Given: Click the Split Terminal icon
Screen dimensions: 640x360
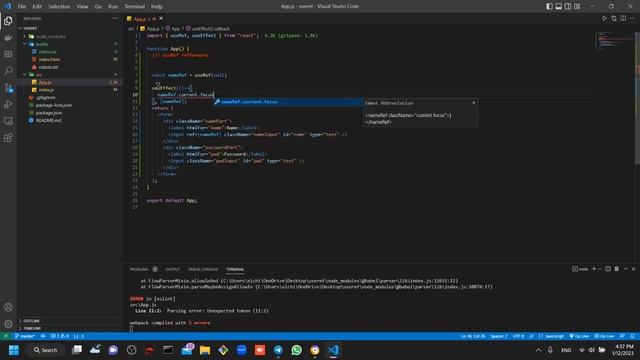Looking at the screenshot, I should pos(608,269).
